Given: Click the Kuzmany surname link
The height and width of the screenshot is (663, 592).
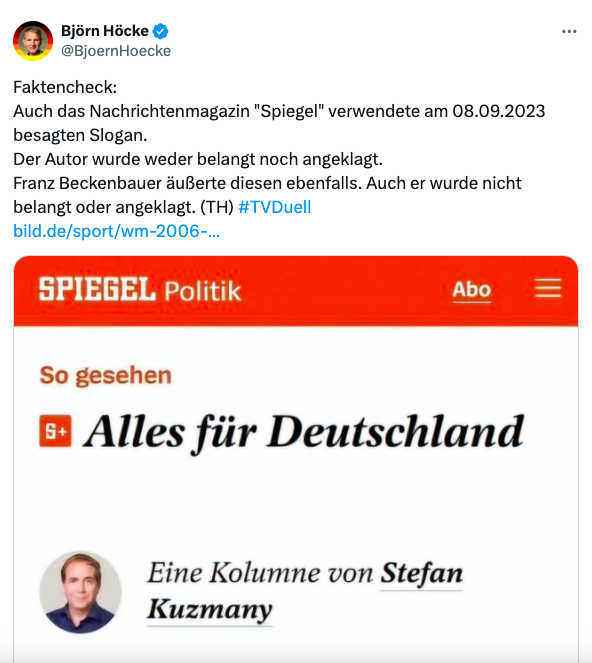Looking at the screenshot, I should point(209,610).
